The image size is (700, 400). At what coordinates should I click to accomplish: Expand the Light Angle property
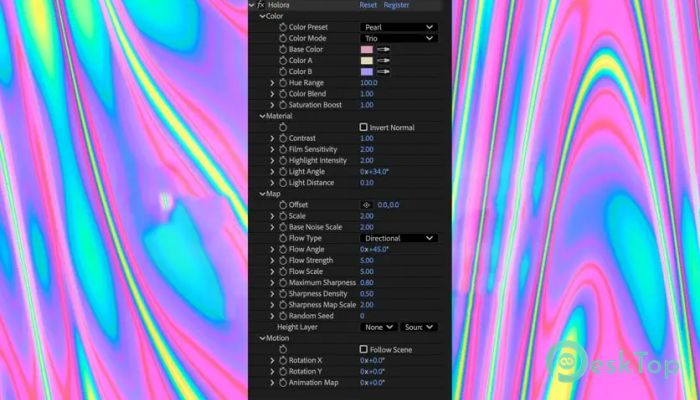[272, 172]
